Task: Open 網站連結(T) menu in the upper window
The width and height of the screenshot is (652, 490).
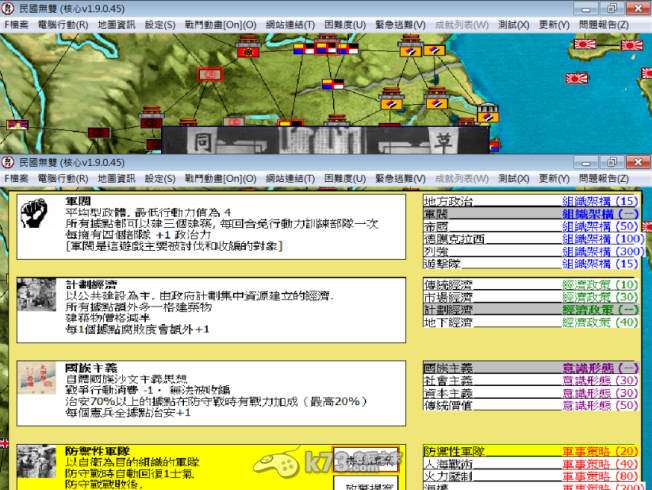Action: [290, 25]
